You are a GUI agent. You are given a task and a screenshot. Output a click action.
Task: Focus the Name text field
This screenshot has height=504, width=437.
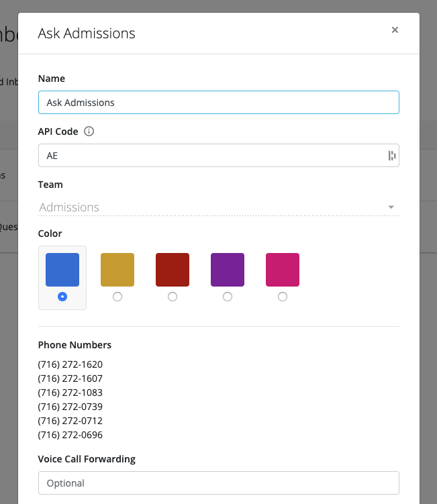(218, 103)
